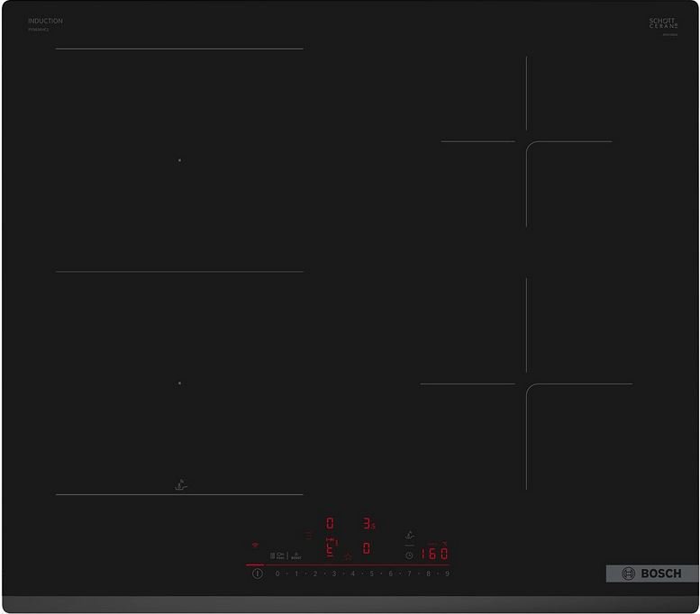Tap the main power on/off symbol

(257, 573)
